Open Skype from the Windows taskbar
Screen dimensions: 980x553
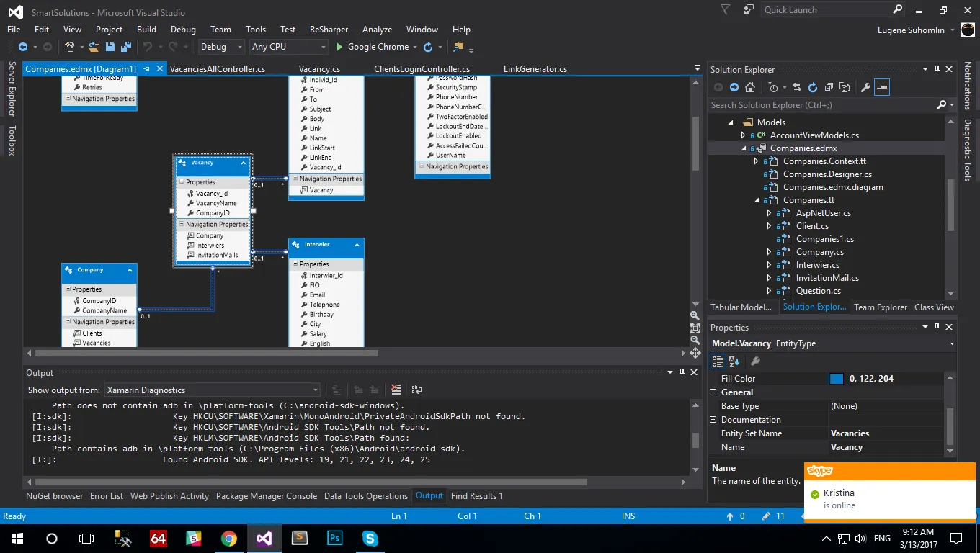pos(370,538)
